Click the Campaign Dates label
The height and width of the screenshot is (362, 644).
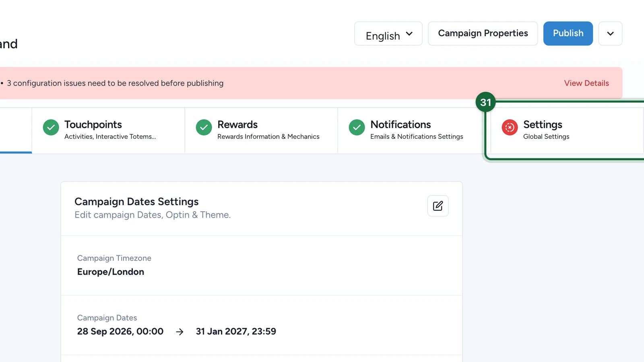(x=107, y=318)
